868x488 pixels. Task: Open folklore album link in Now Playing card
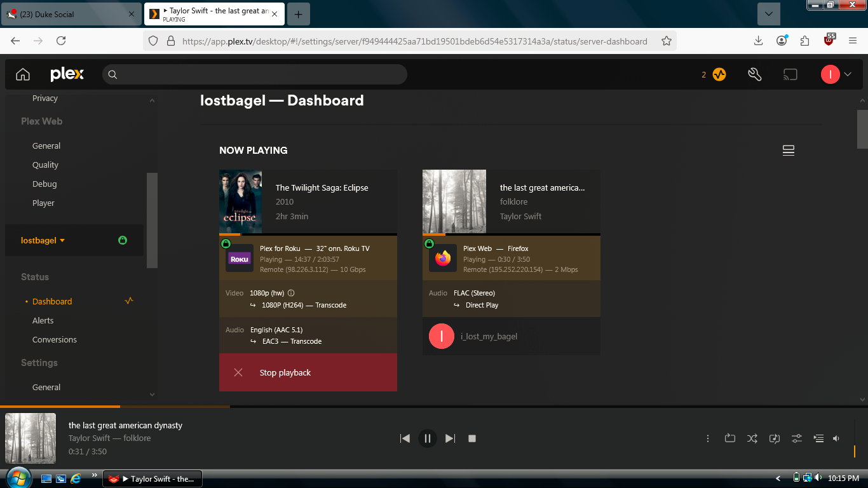[514, 201]
